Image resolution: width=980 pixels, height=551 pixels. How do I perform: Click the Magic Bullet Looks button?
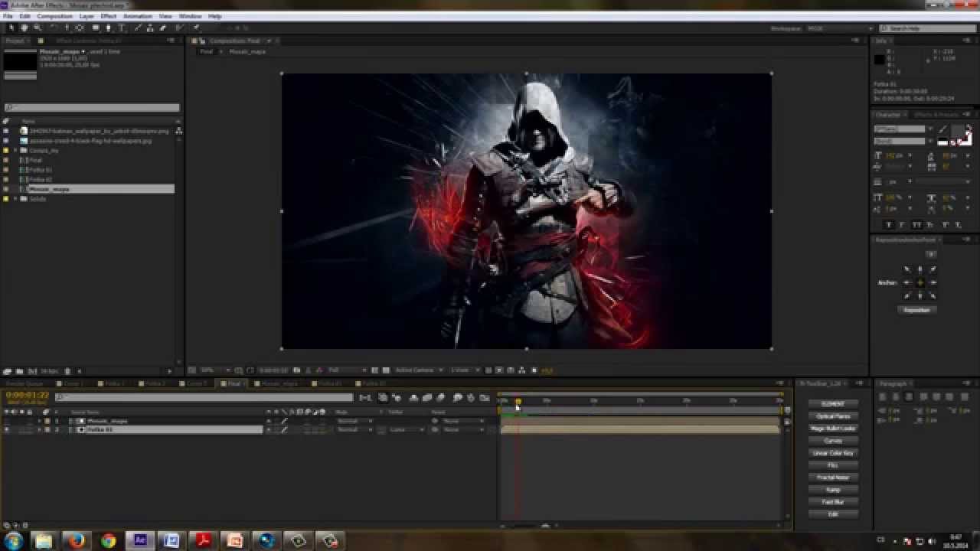click(833, 429)
